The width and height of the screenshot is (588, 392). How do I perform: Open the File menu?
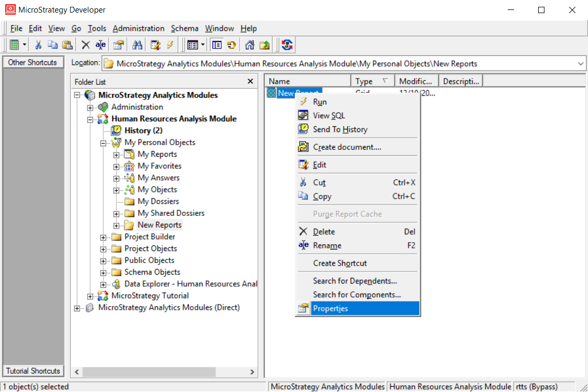point(16,28)
